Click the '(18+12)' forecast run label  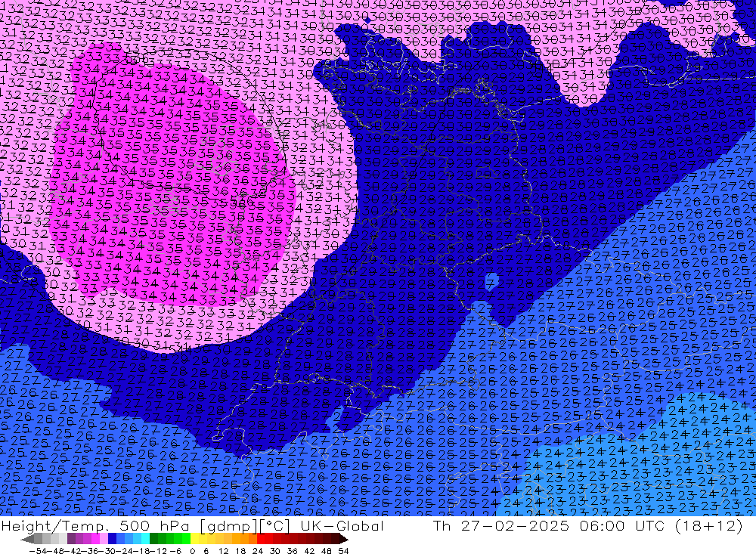point(708,525)
